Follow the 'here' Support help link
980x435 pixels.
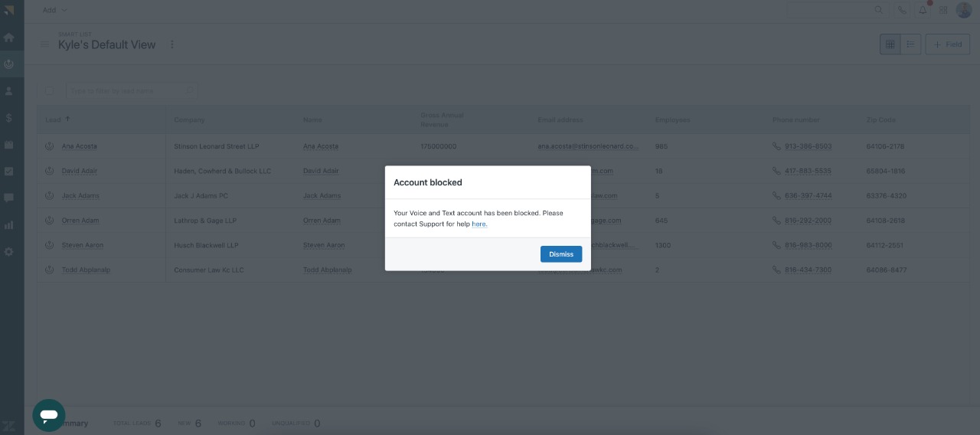pos(479,224)
